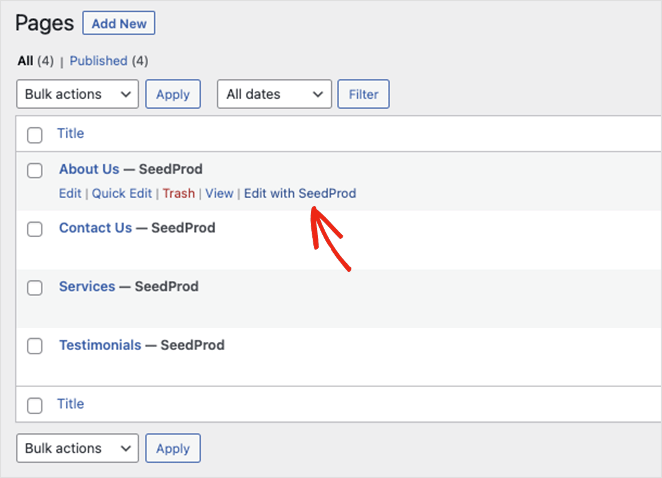Click the bottom Apply button
This screenshot has height=478, width=662.
point(173,448)
